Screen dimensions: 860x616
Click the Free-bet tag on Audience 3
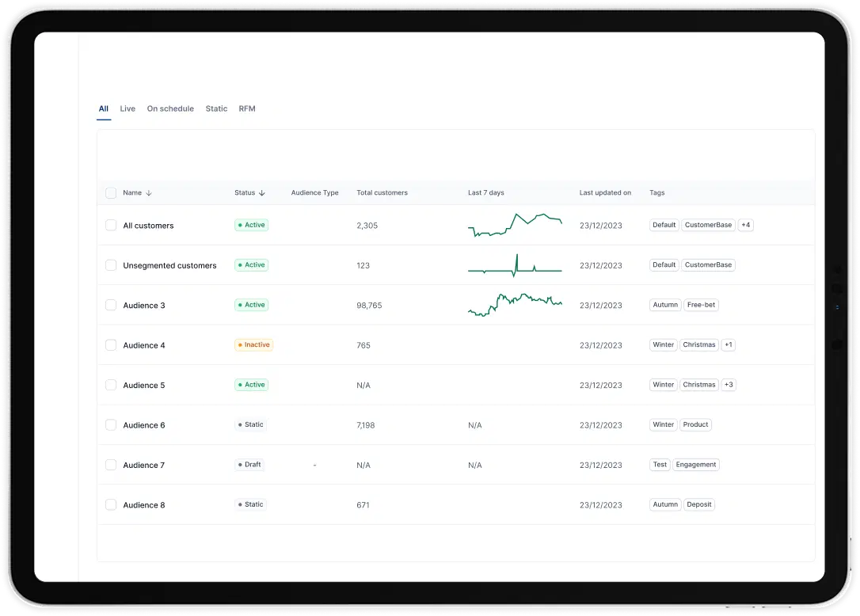(x=701, y=305)
